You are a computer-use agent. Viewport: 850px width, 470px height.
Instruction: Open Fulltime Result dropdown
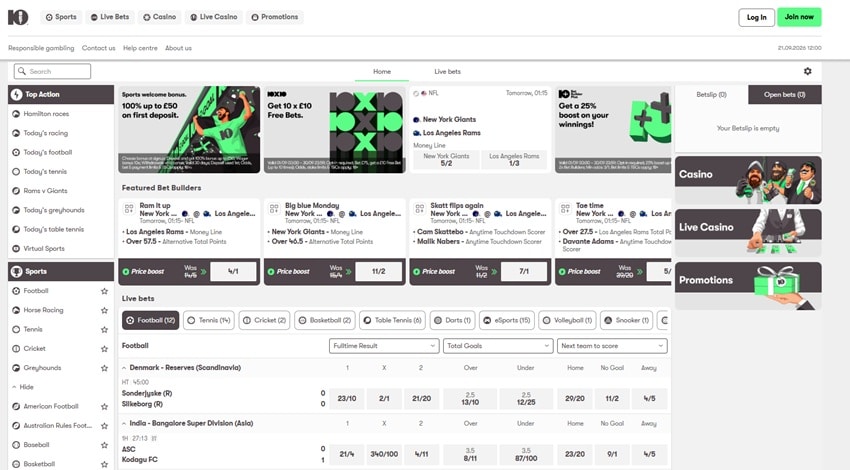[x=384, y=346]
